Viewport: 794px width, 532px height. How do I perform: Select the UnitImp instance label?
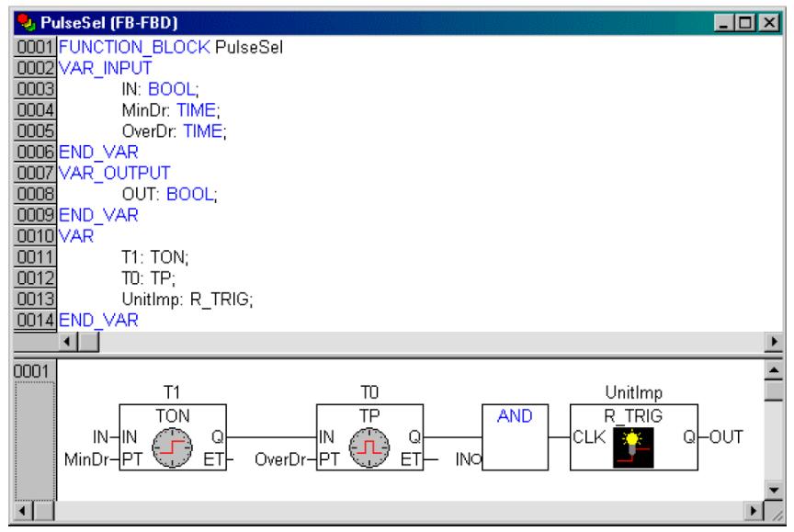tap(633, 393)
